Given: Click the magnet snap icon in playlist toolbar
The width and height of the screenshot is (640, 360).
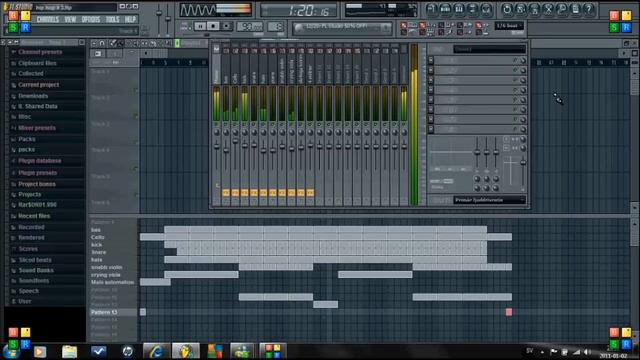Looking at the screenshot, I should pos(102,43).
